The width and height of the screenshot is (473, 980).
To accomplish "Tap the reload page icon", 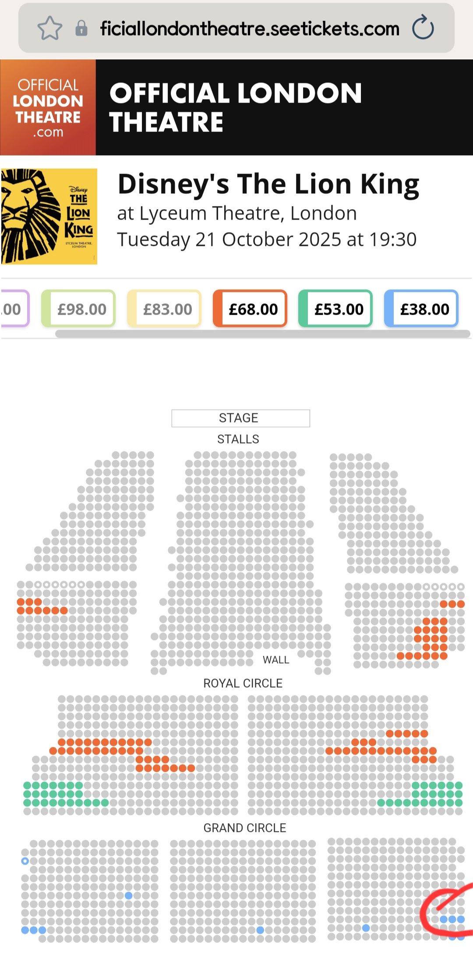I will click(423, 28).
